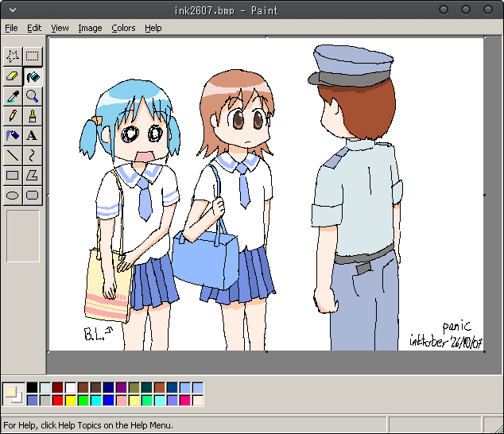The height and width of the screenshot is (434, 504).
Task: Open the Edit menu
Action: (34, 28)
